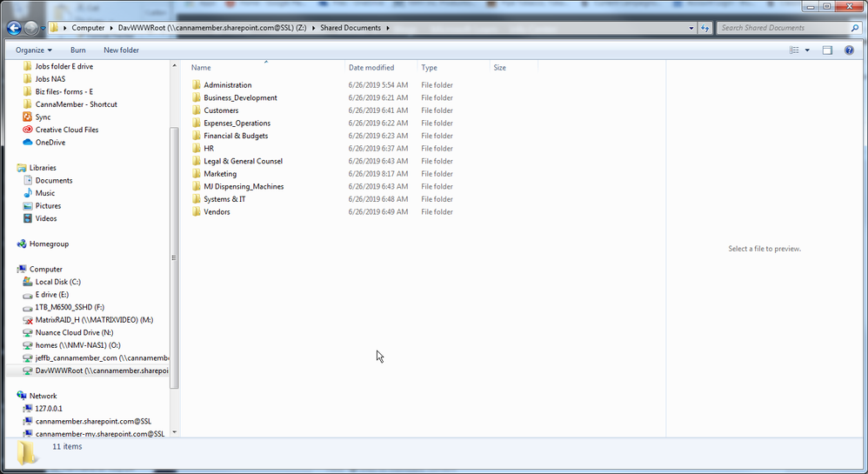Select the Computer breadcrumb in address bar
This screenshot has width=868, height=474.
pos(88,28)
